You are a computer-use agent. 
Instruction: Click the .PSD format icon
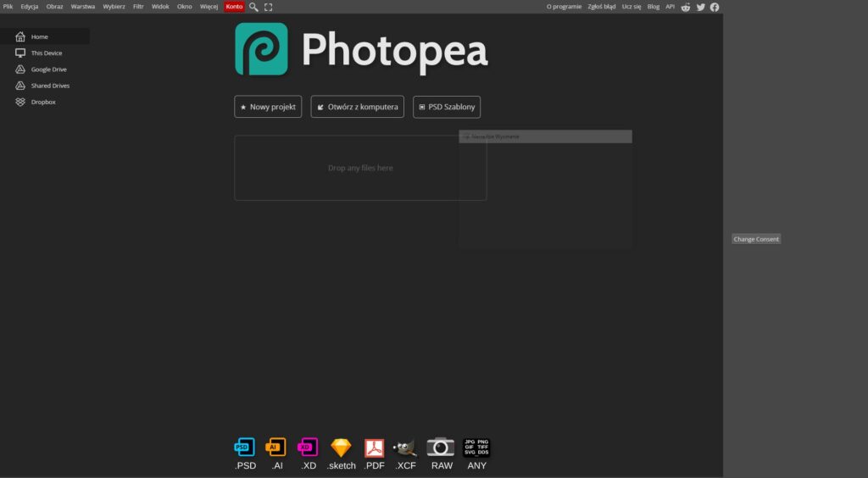pos(245,447)
